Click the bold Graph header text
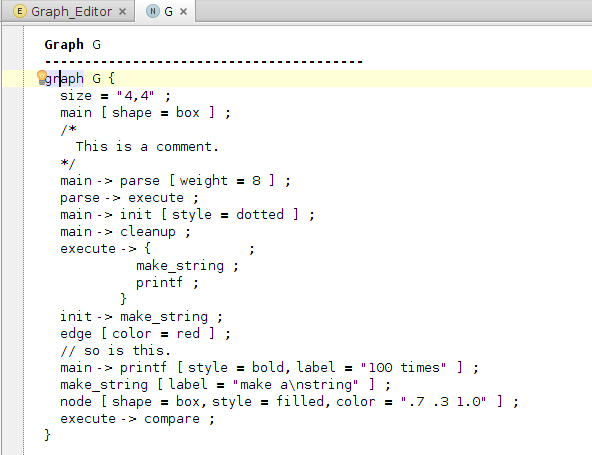592x455 pixels. [x=64, y=45]
